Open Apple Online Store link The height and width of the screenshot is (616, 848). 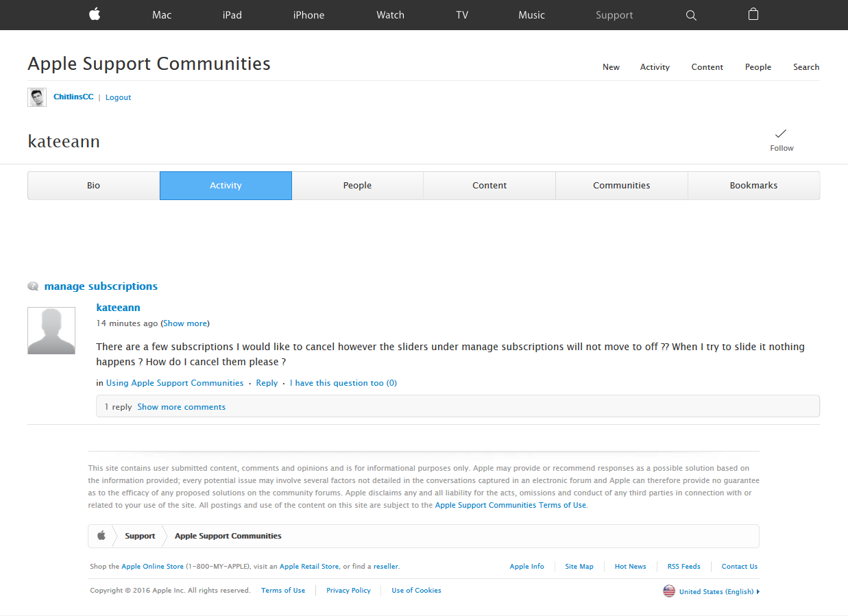pos(152,567)
